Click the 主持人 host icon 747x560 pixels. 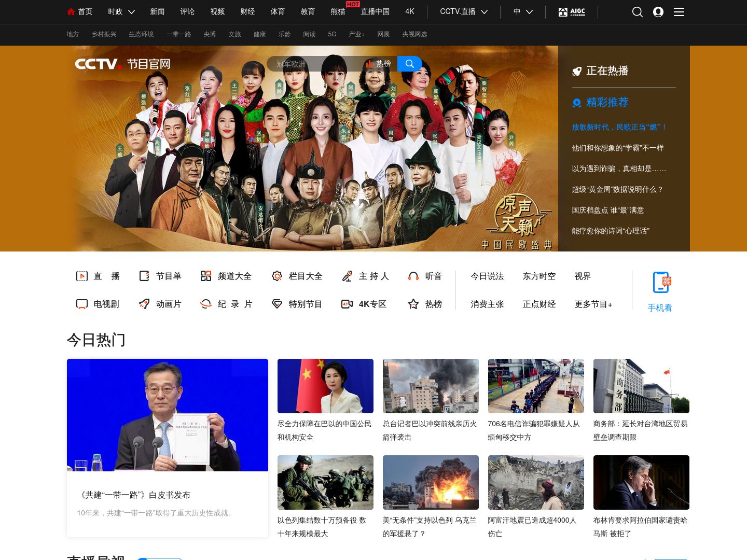point(347,276)
